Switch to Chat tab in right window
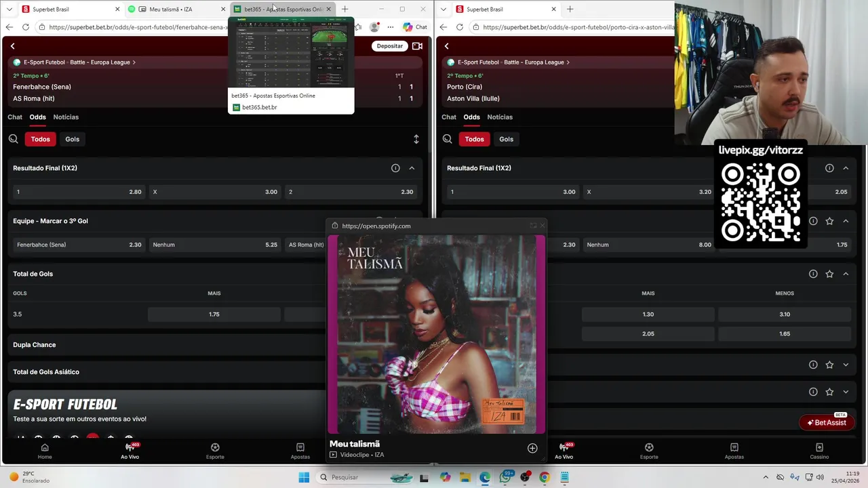The image size is (868, 488). [449, 117]
